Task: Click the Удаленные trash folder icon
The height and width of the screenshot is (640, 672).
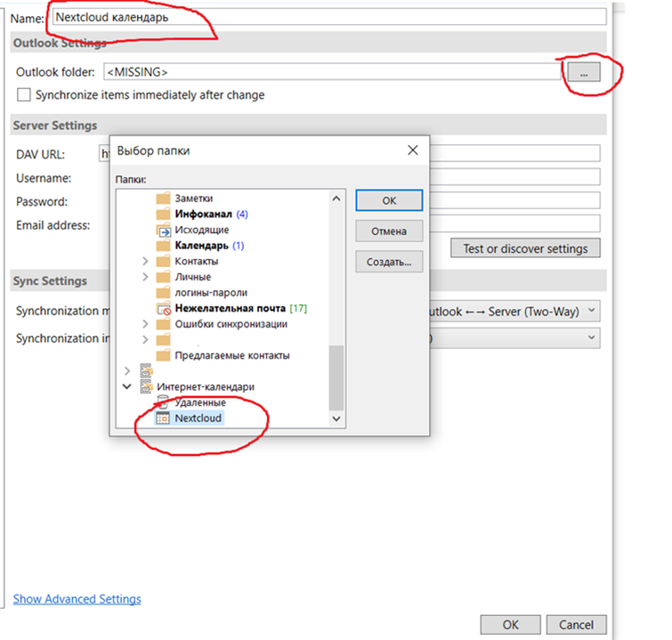Action: click(x=163, y=402)
